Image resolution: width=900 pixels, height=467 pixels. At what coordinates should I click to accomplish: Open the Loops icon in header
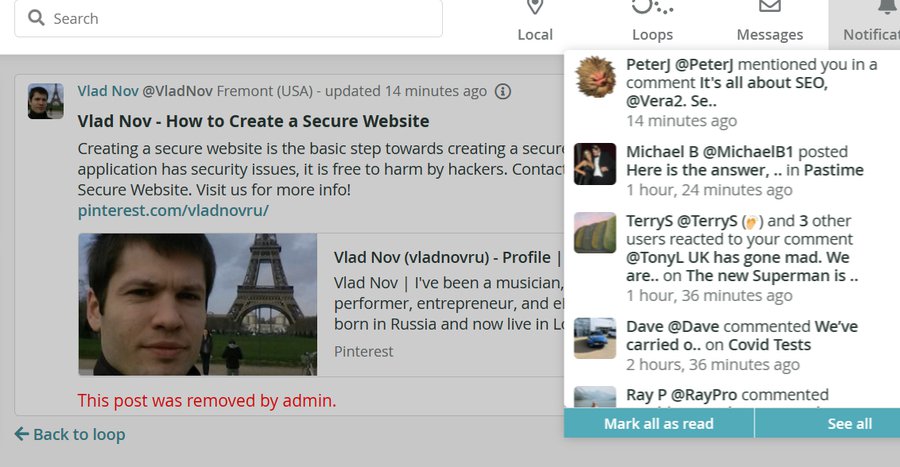pyautogui.click(x=652, y=6)
